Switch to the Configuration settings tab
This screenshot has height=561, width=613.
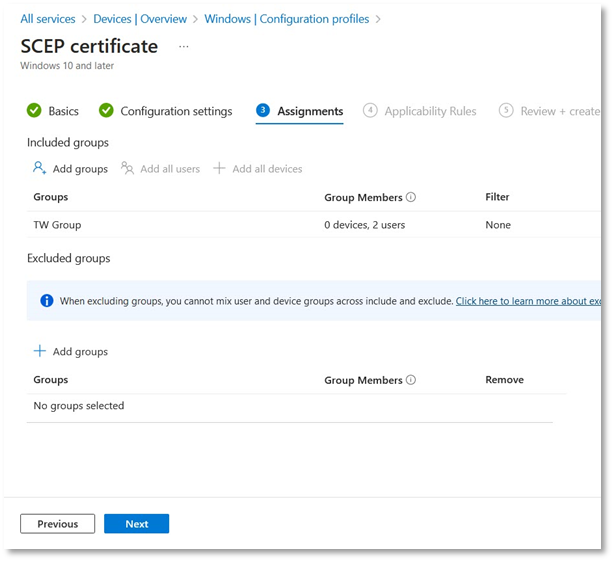tap(176, 111)
